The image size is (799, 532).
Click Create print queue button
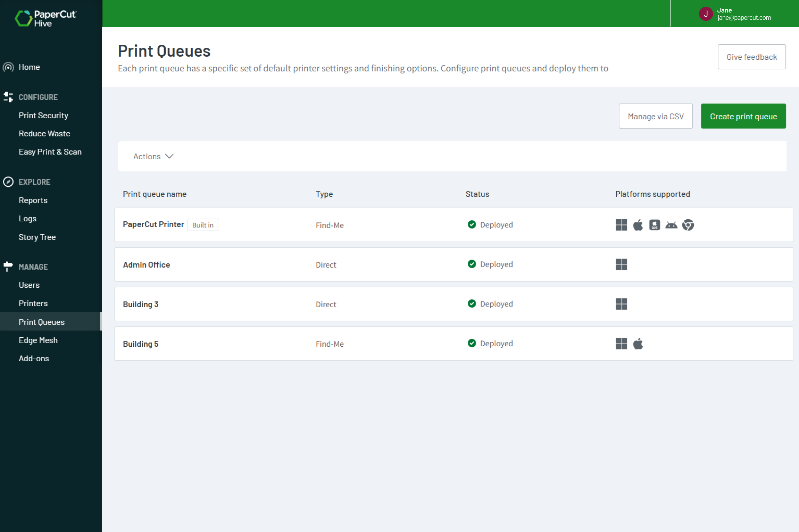click(743, 116)
